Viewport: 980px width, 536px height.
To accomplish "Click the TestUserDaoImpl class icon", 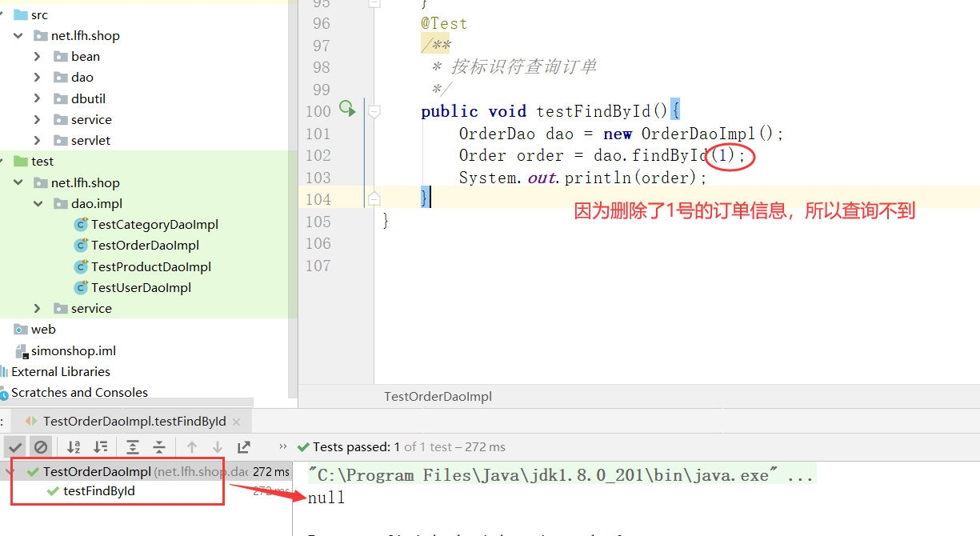I will (81, 287).
